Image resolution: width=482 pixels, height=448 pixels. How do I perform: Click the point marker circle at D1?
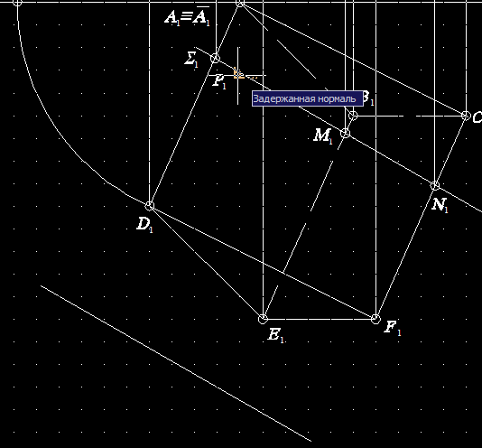(x=150, y=206)
